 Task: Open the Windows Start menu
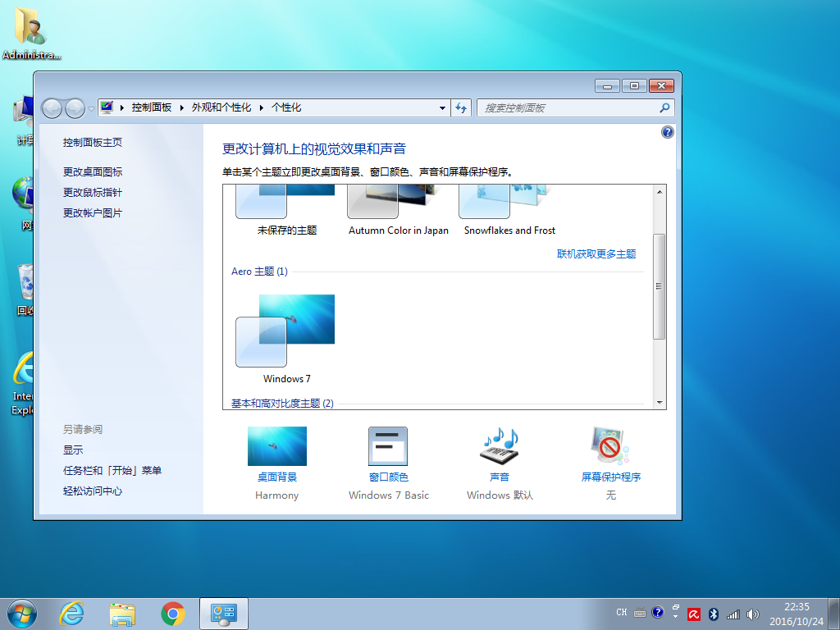[x=22, y=614]
